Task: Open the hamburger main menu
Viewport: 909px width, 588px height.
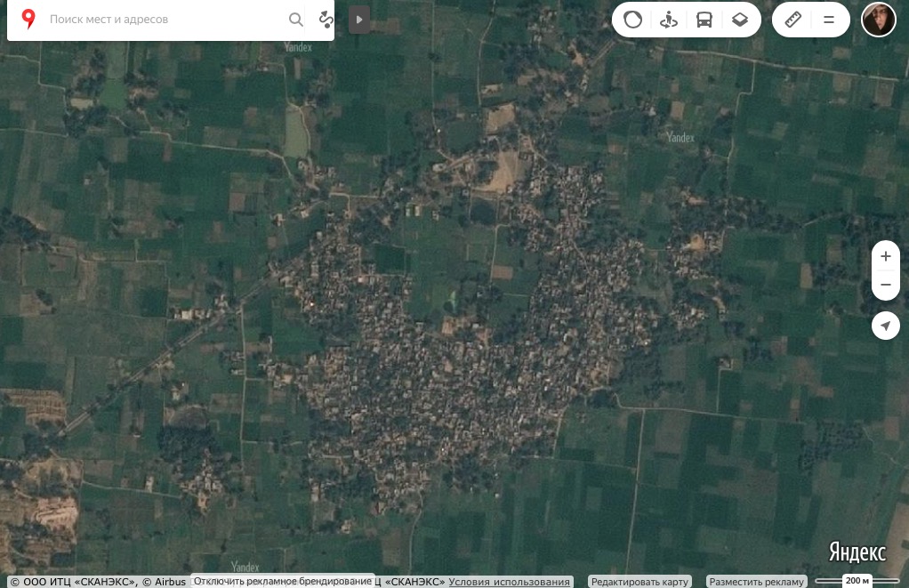Action: point(829,20)
